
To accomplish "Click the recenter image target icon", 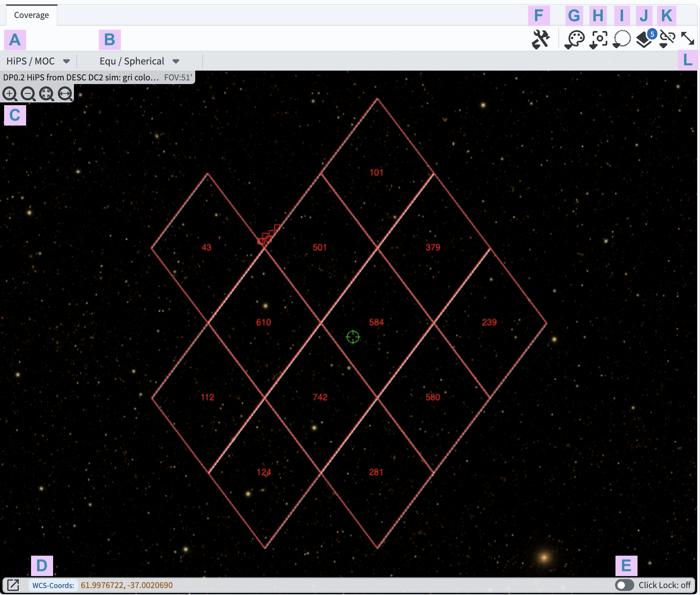I will tap(599, 40).
